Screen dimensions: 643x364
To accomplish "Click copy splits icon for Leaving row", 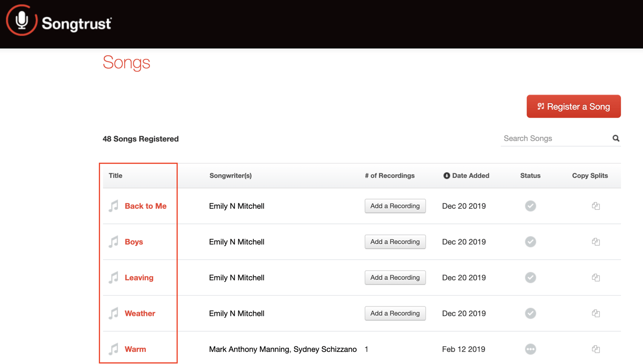I will [595, 278].
